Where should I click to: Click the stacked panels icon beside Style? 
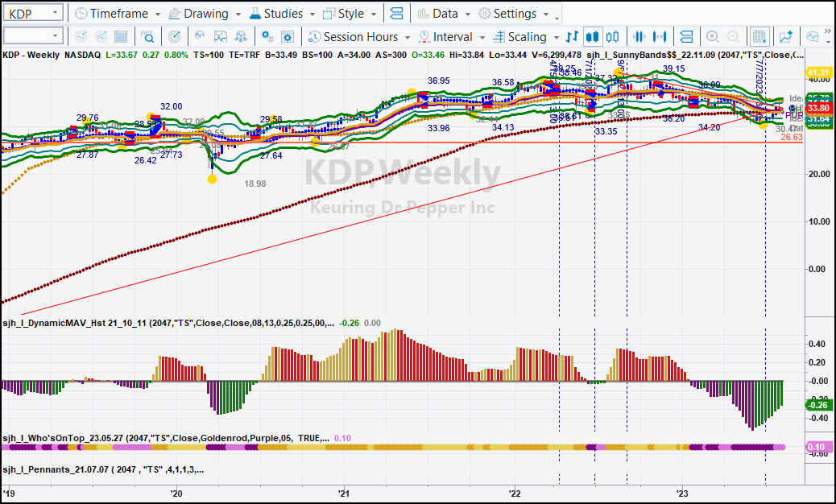[x=397, y=14]
